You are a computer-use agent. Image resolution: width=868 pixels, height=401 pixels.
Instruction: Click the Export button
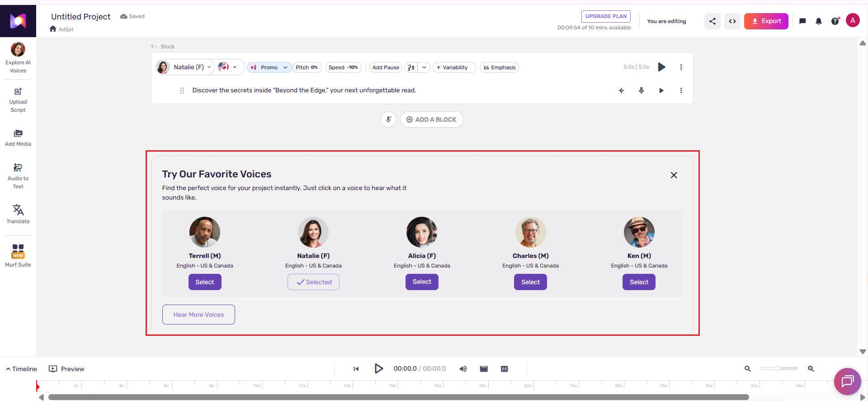pos(766,21)
